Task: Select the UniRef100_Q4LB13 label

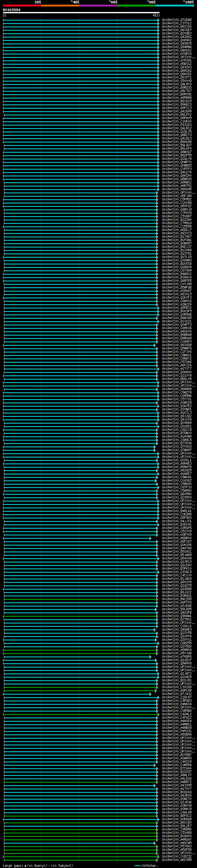Action: (x=177, y=139)
